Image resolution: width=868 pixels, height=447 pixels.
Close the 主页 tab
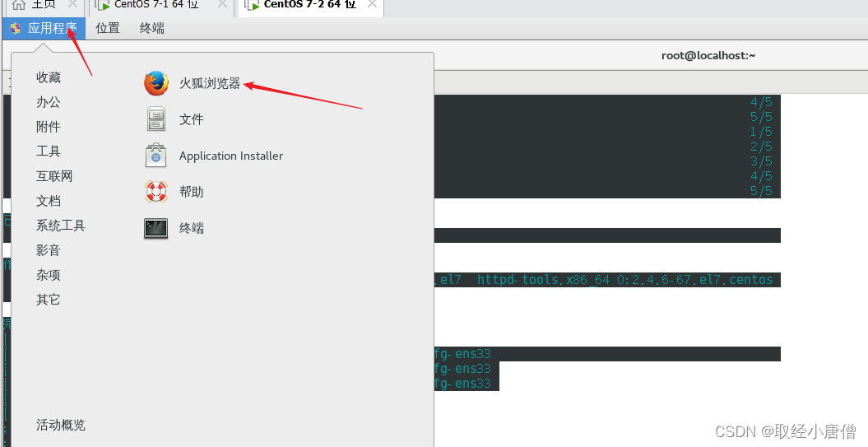click(72, 4)
